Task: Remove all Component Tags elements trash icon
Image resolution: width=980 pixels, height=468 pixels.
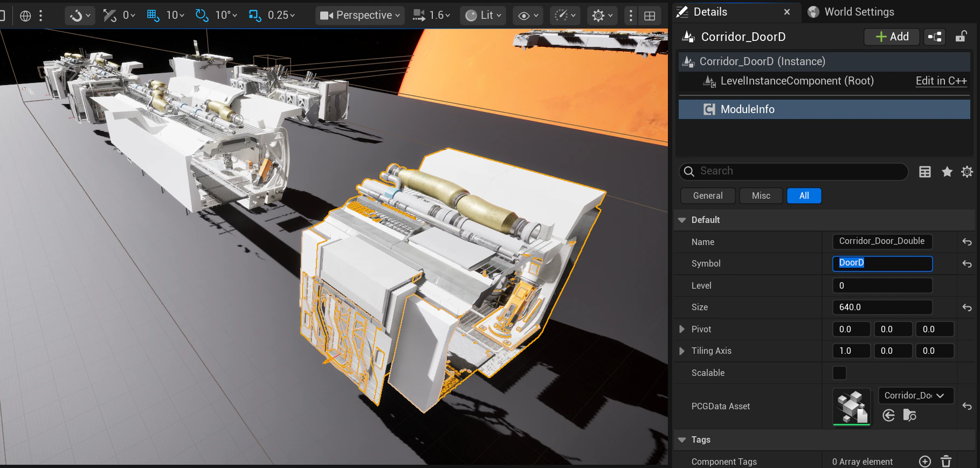Action: [946, 462]
